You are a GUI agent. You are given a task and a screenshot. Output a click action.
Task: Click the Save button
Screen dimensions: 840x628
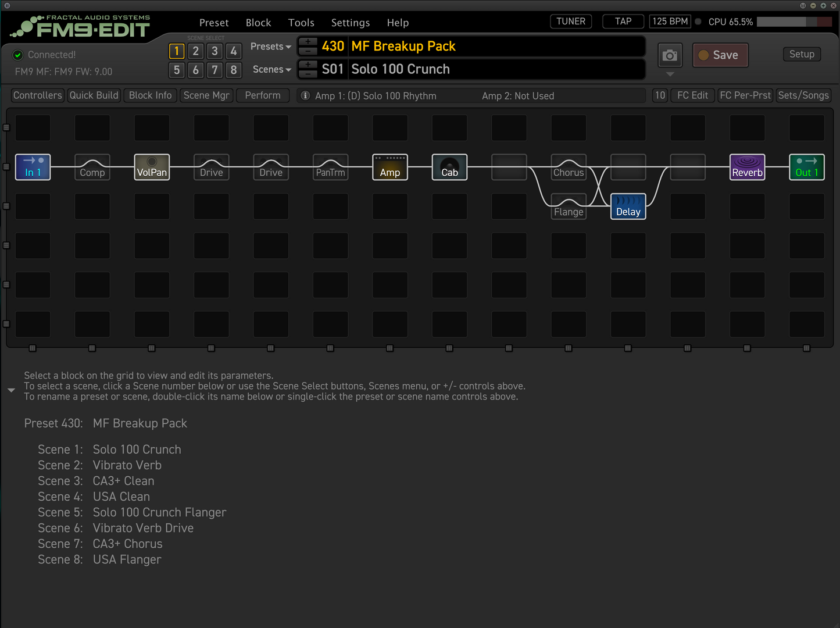pos(720,55)
